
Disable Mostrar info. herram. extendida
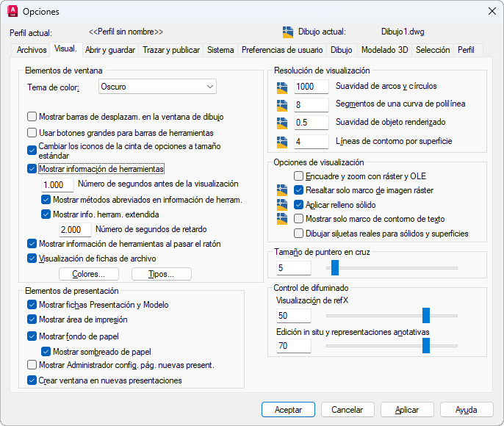coord(46,214)
